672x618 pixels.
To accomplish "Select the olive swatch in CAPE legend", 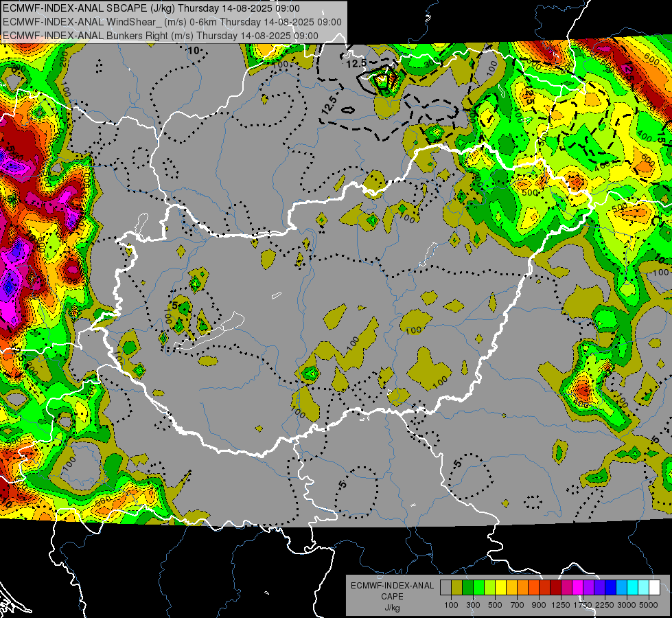I will coord(457,588).
